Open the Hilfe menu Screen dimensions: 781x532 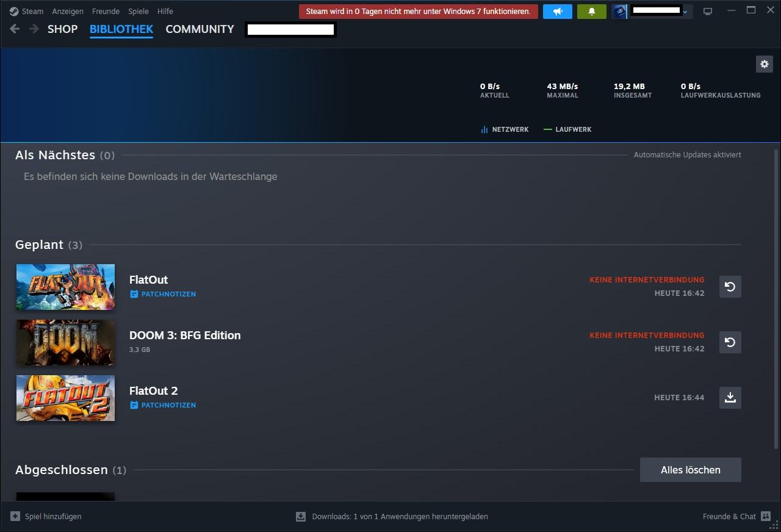[165, 11]
